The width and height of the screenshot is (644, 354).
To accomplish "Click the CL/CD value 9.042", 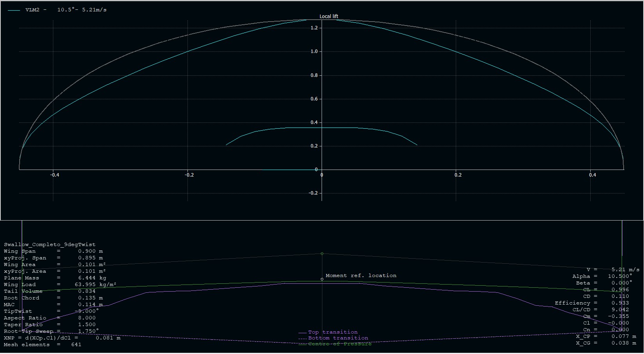I will point(620,310).
